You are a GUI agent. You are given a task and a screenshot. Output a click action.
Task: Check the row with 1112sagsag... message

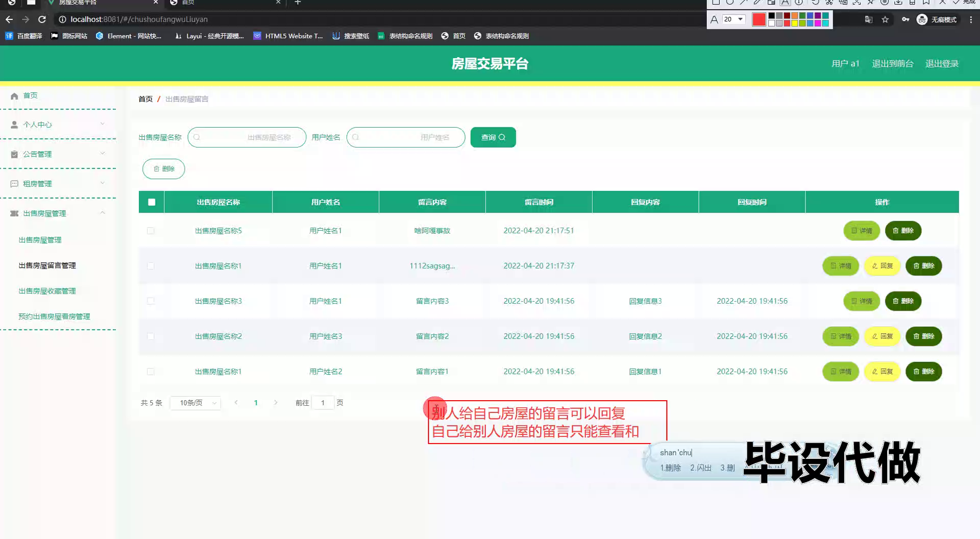(151, 266)
